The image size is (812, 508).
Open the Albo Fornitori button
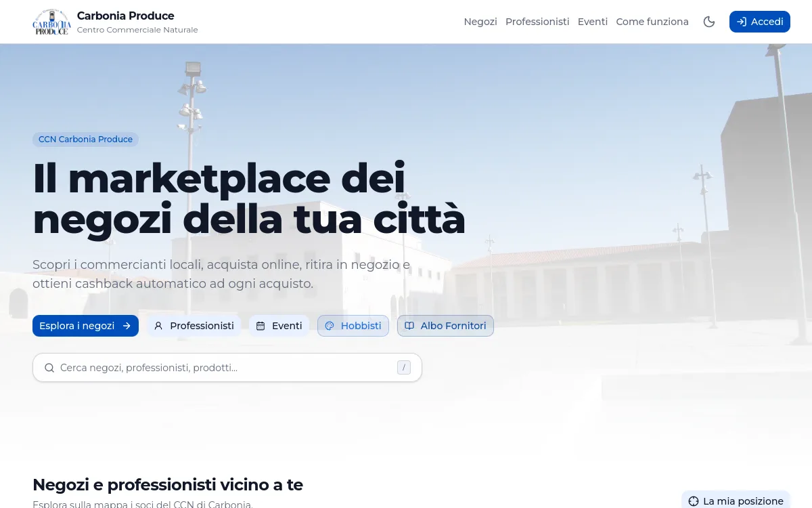tap(445, 326)
